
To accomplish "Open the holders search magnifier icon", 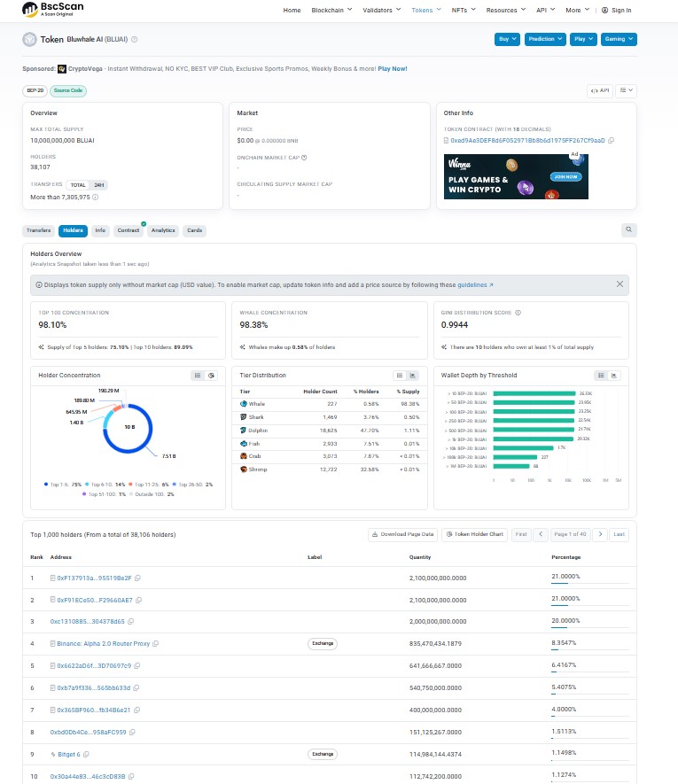I will 629,230.
